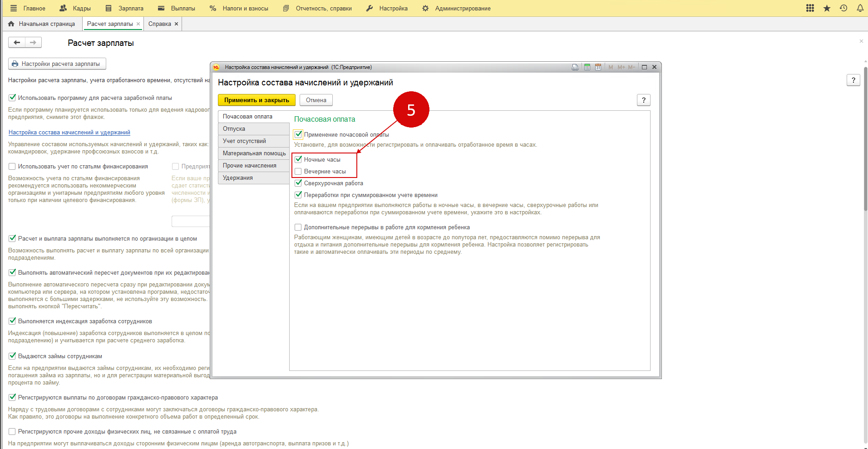Close the Настройка состава dialog window
The image size is (868, 449).
pyautogui.click(x=654, y=67)
